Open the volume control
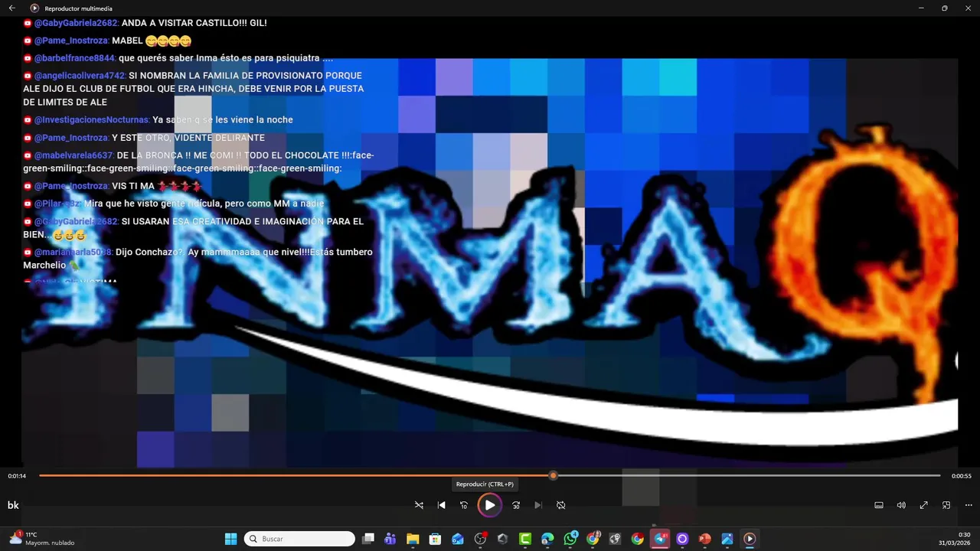Viewport: 980px width, 551px height. pyautogui.click(x=901, y=505)
